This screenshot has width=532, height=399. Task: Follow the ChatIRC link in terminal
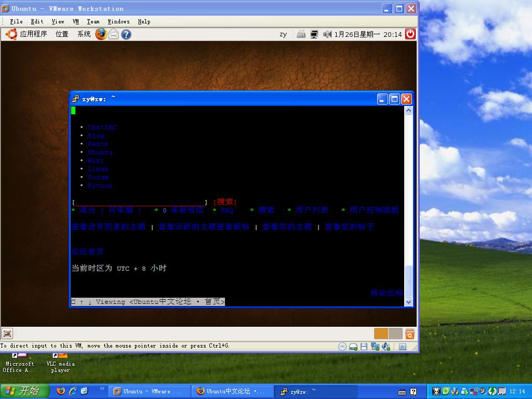click(102, 127)
